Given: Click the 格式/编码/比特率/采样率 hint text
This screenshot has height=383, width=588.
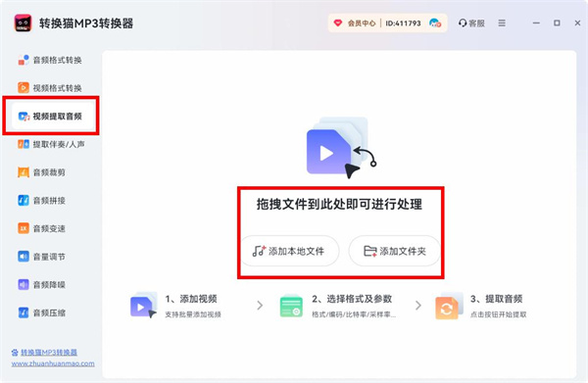Looking at the screenshot, I should (354, 314).
